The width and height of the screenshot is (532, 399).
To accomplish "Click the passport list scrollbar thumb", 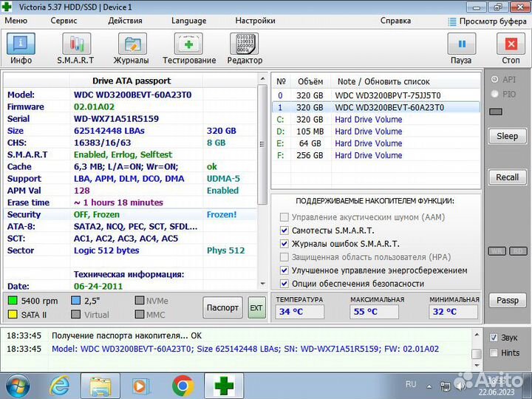I will click(262, 144).
